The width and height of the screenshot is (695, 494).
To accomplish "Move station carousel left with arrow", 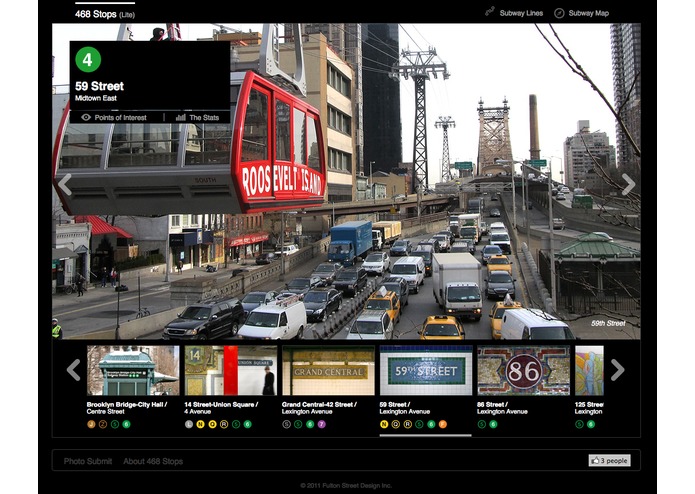I will click(x=74, y=370).
